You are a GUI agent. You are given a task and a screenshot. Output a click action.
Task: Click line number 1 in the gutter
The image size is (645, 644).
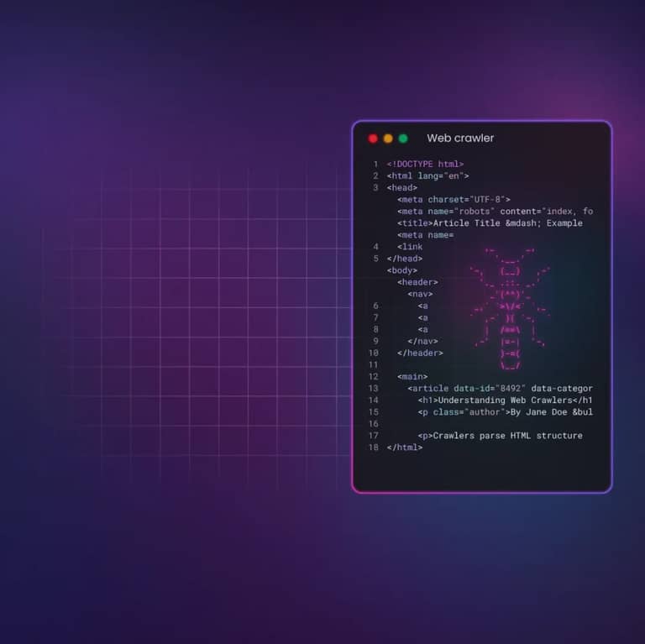[375, 164]
